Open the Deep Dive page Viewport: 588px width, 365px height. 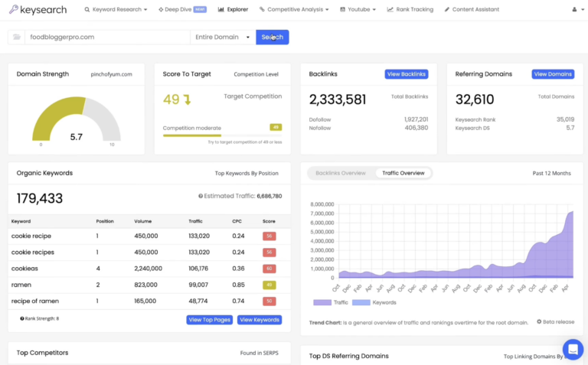tap(182, 9)
